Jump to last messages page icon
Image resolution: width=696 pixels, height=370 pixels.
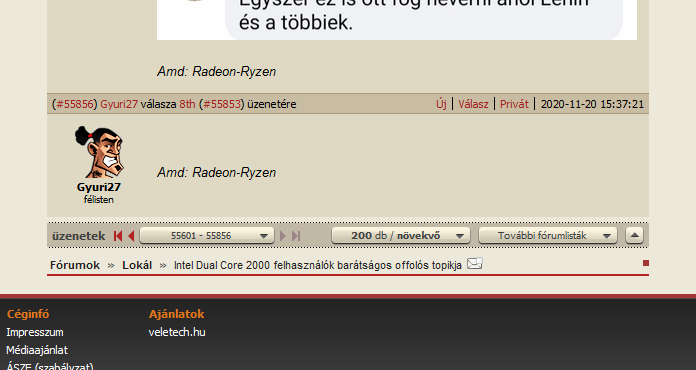click(296, 236)
